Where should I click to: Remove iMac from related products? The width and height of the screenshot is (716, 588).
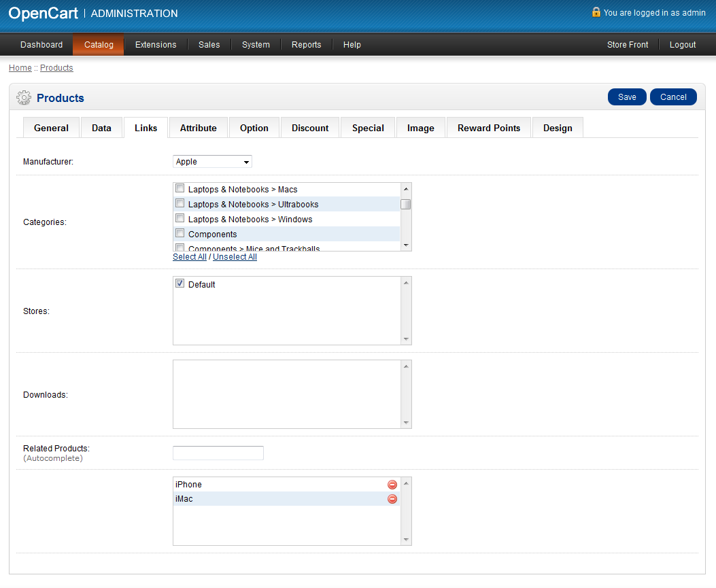[392, 499]
